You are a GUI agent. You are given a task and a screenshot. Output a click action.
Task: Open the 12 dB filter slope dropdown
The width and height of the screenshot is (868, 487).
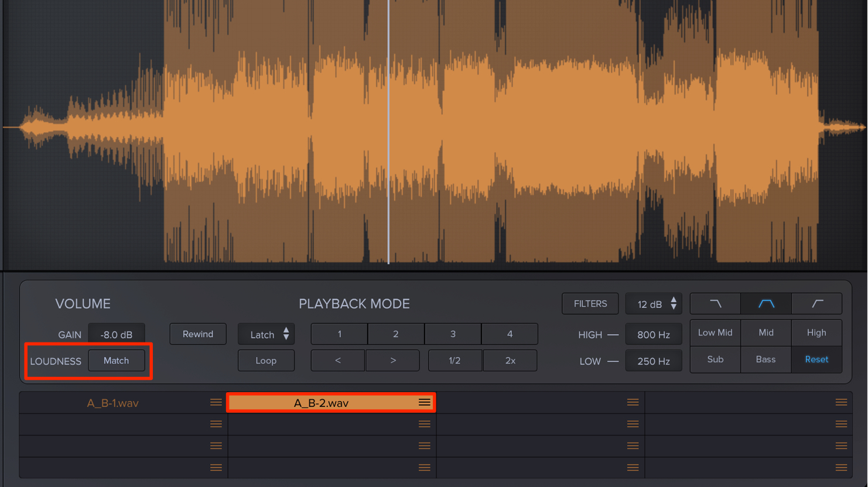tap(654, 304)
